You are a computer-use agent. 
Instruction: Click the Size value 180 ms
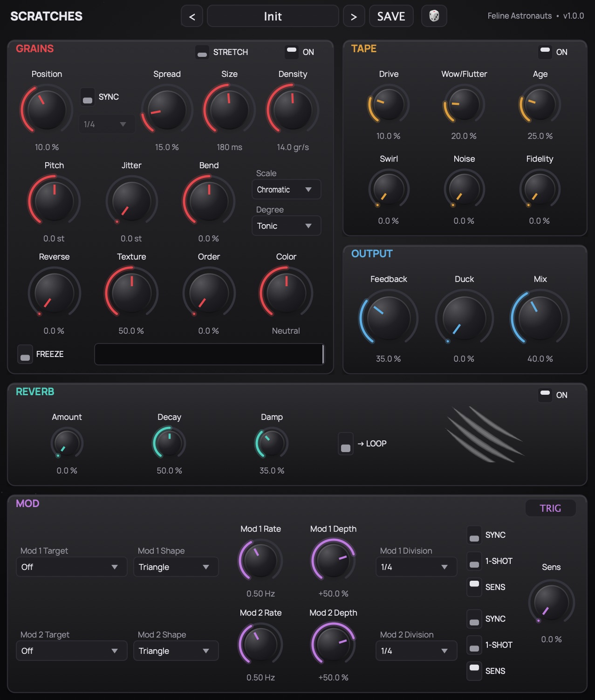tap(229, 147)
